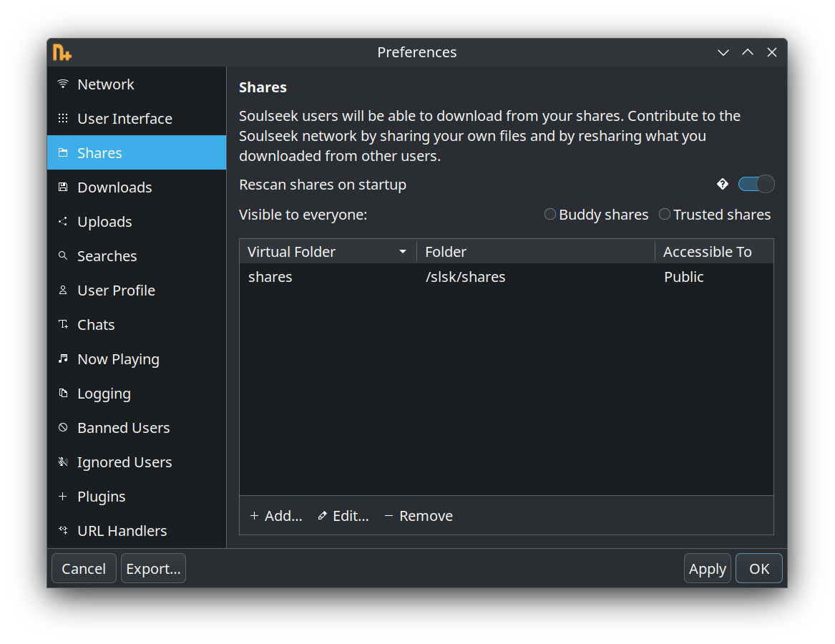Click the Logging documents icon
The image size is (835, 644).
coord(63,393)
